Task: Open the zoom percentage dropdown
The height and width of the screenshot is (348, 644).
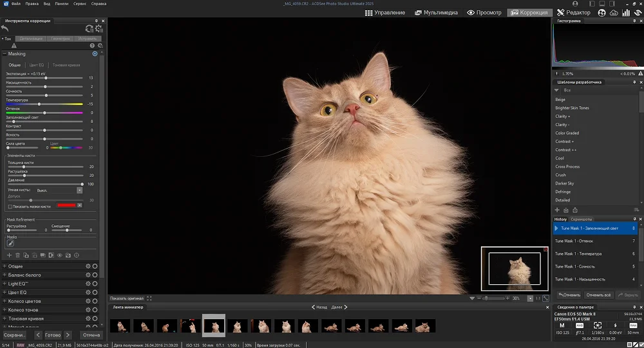Action: pos(529,298)
